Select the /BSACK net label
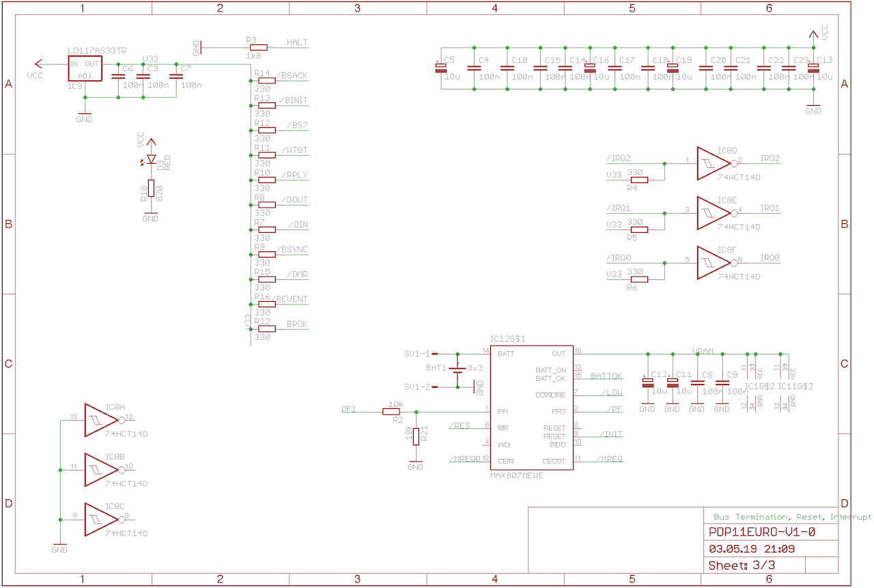Viewport: 874px width, 588px height. pyautogui.click(x=292, y=75)
